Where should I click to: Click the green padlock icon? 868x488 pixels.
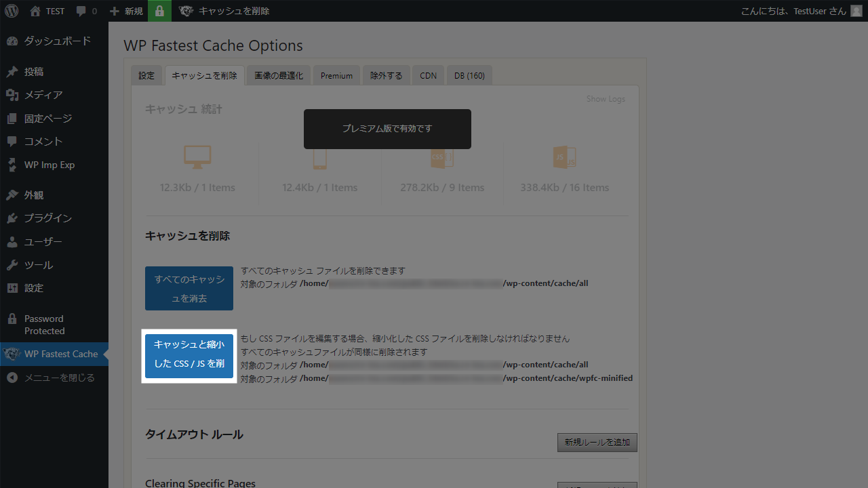(x=159, y=11)
